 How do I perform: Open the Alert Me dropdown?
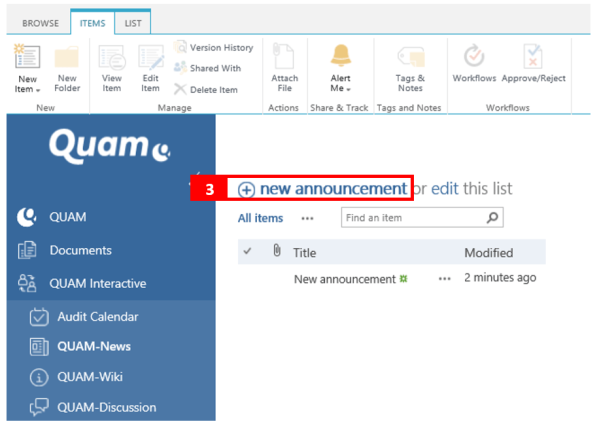tap(340, 88)
